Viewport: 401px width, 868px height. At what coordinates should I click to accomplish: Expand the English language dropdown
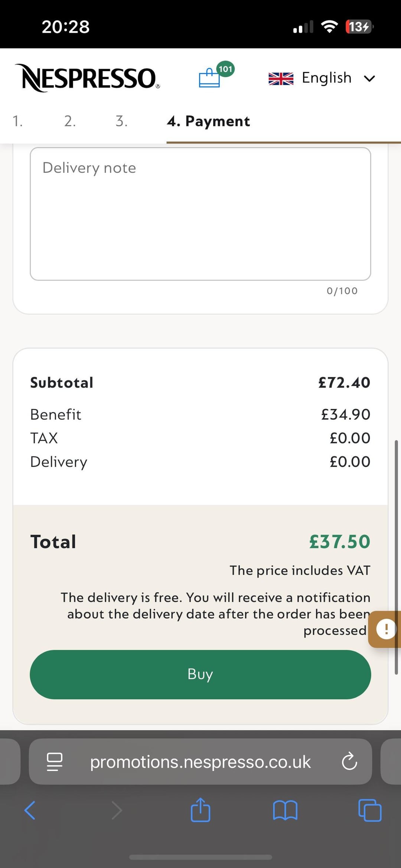coord(326,78)
